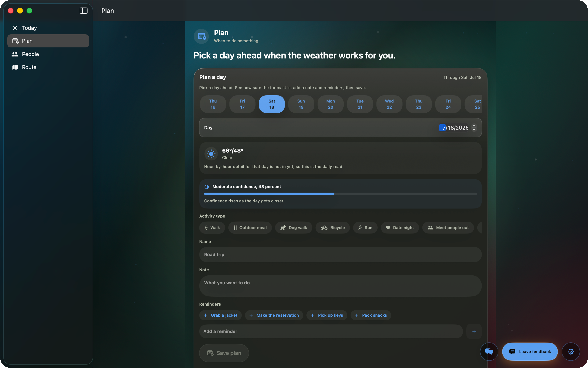Open the Today section

tap(48, 28)
